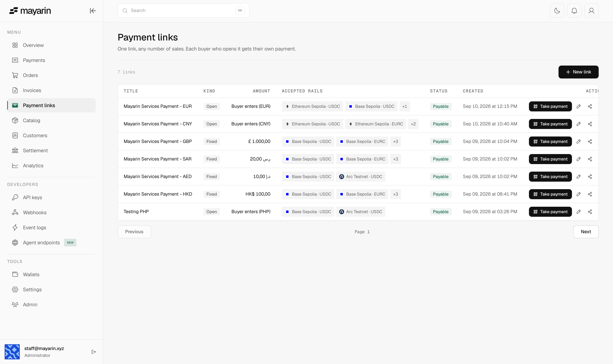Open user profile icon in header

pos(591,11)
